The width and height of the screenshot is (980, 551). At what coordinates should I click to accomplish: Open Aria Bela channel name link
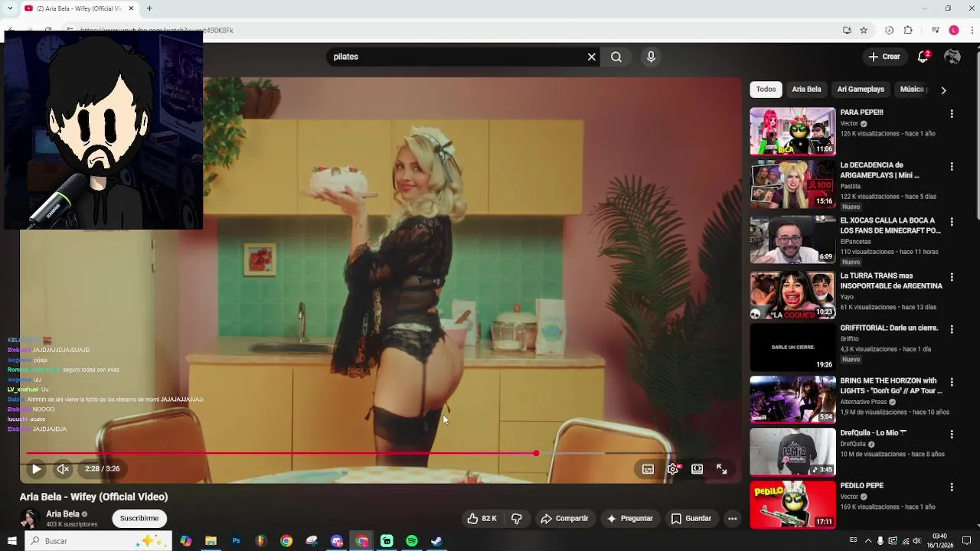pyautogui.click(x=63, y=514)
